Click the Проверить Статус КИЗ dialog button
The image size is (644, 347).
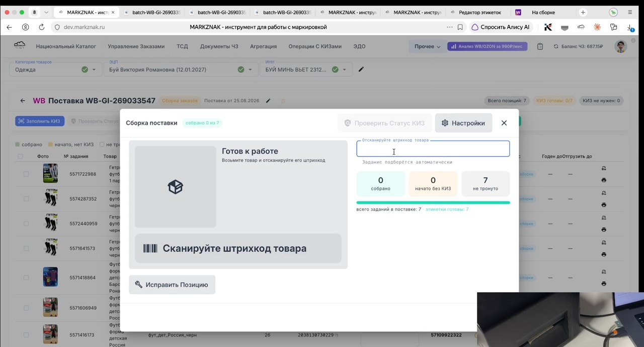385,123
